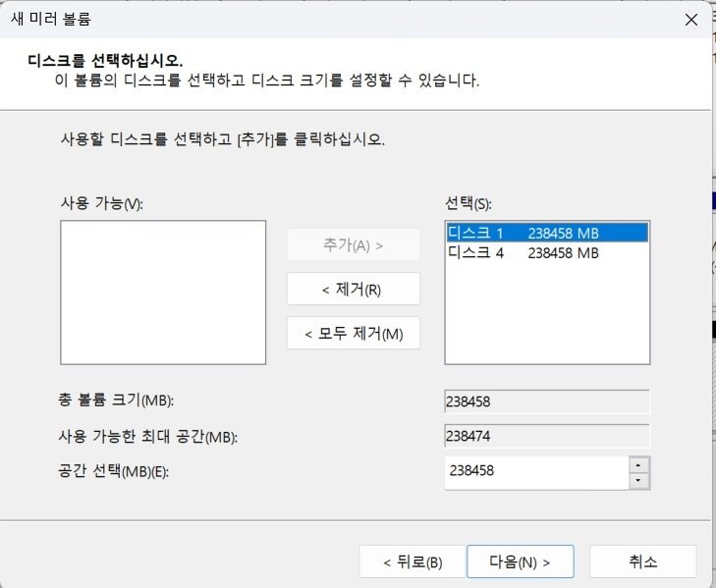
Task: Click the < 제거(R) button
Action: click(x=353, y=289)
